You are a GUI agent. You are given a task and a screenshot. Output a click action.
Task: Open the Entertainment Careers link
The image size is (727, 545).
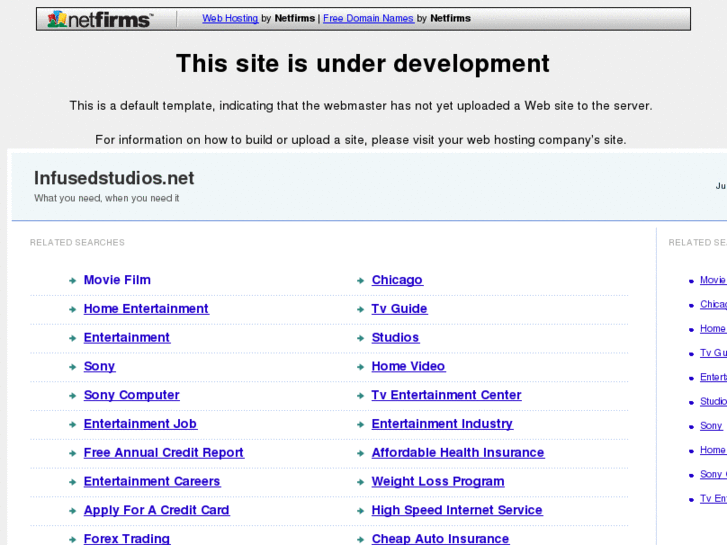[152, 481]
